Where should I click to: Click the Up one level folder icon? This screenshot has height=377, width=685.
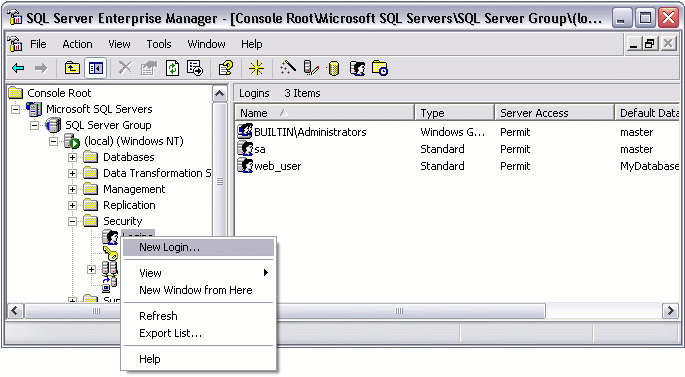coord(72,68)
